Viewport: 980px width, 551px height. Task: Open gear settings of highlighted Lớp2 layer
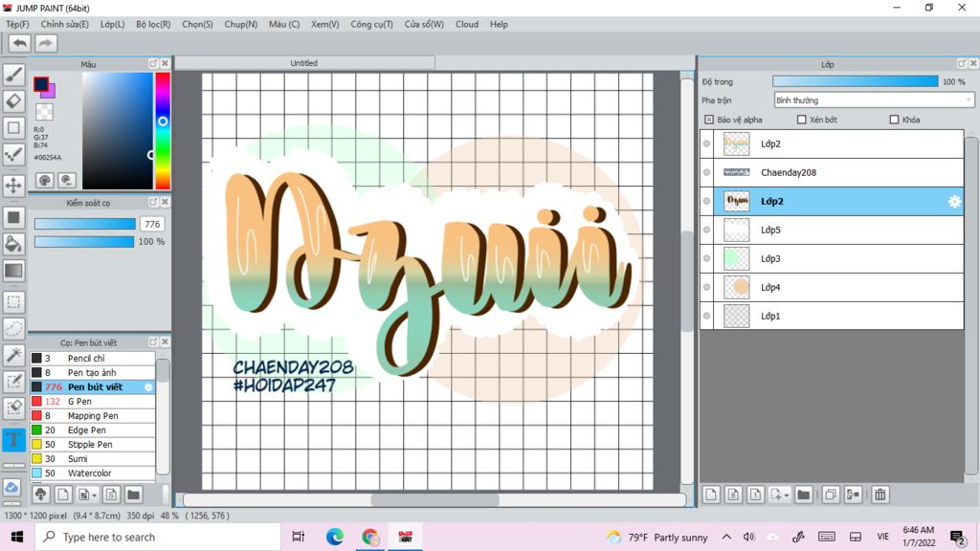[x=954, y=201]
